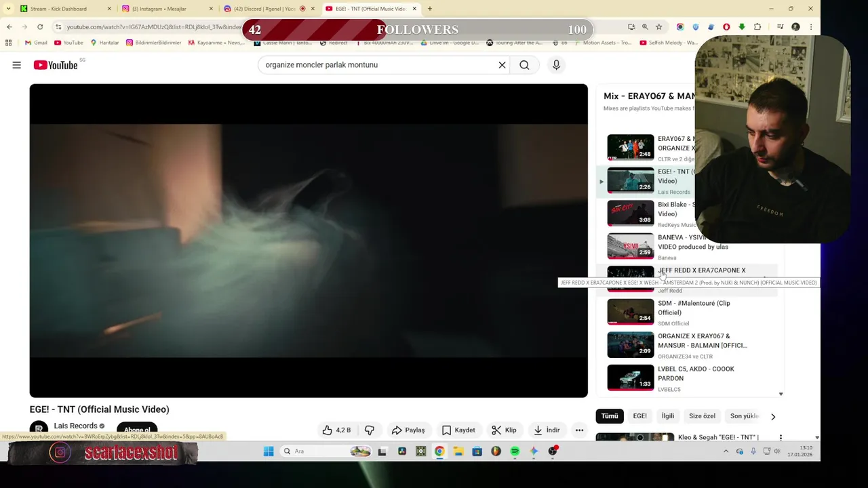Click the Klip clip button

[x=504, y=430]
